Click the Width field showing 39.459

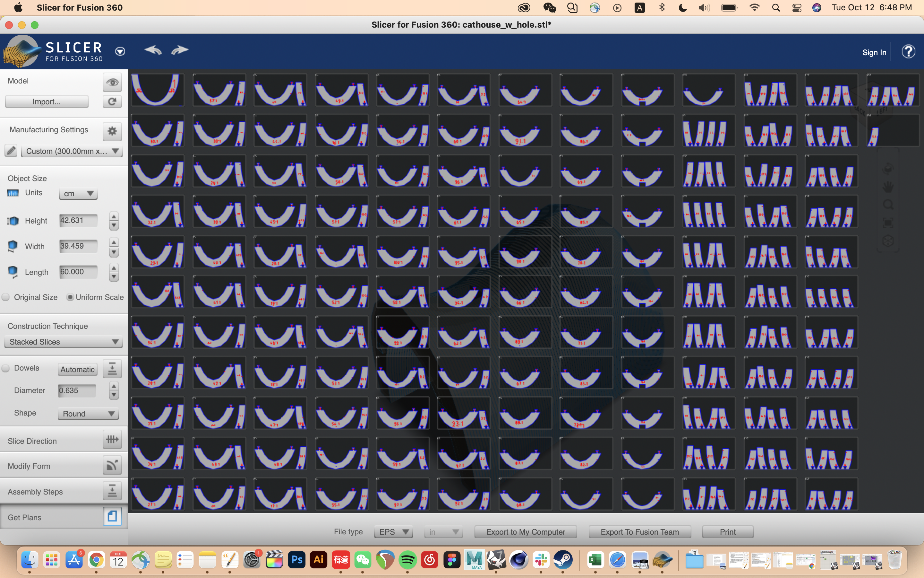click(78, 246)
